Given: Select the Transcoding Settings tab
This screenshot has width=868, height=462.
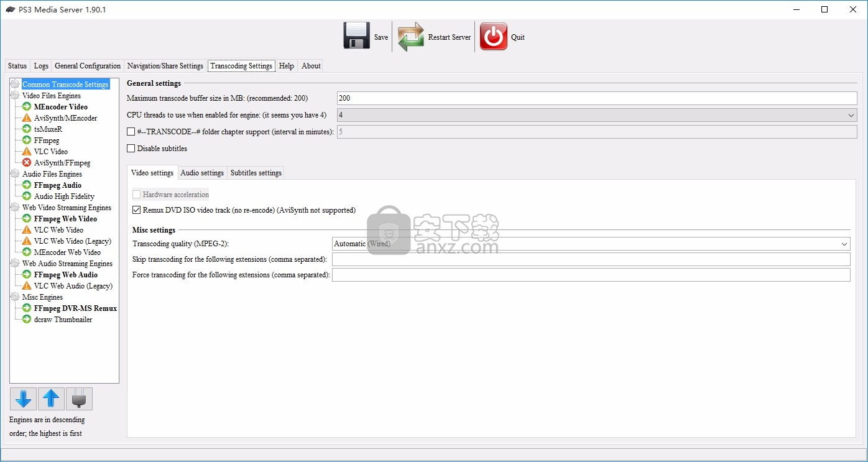Looking at the screenshot, I should (241, 66).
